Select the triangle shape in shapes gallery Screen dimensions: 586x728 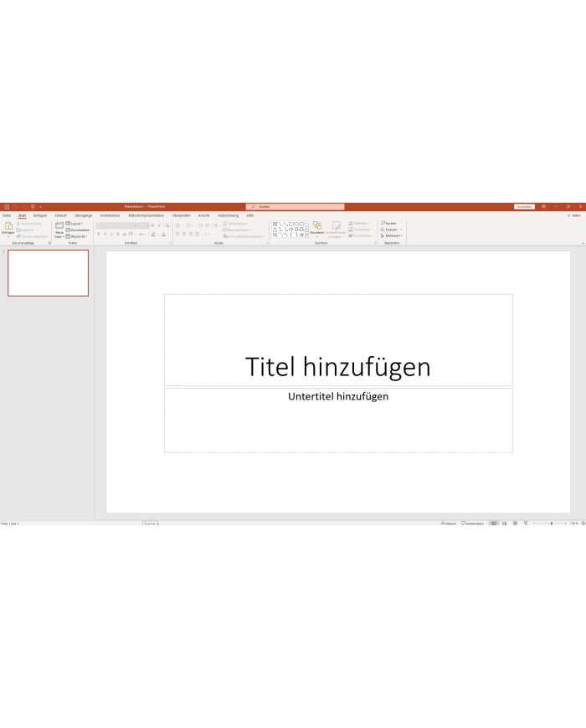275,230
